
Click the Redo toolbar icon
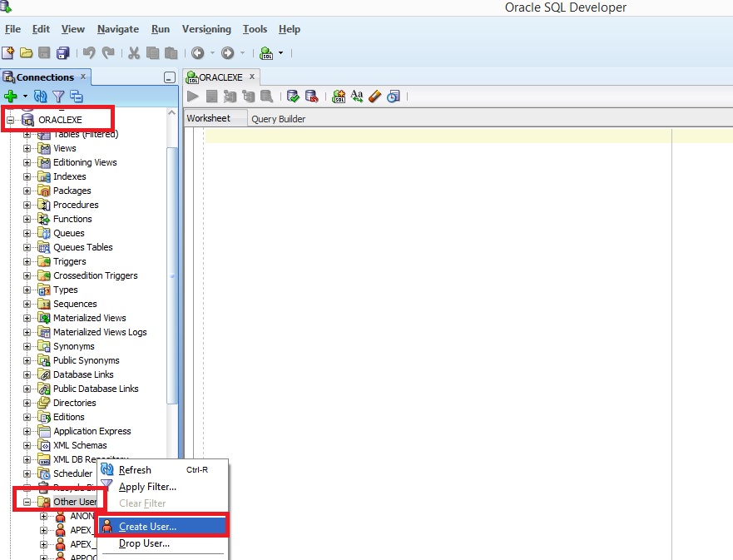click(108, 52)
